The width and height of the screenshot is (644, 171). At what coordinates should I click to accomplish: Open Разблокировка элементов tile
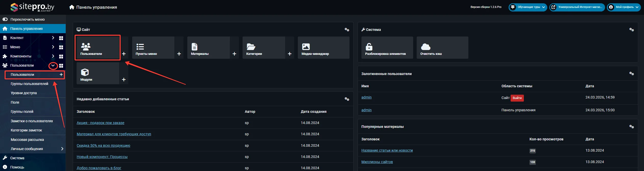387,48
